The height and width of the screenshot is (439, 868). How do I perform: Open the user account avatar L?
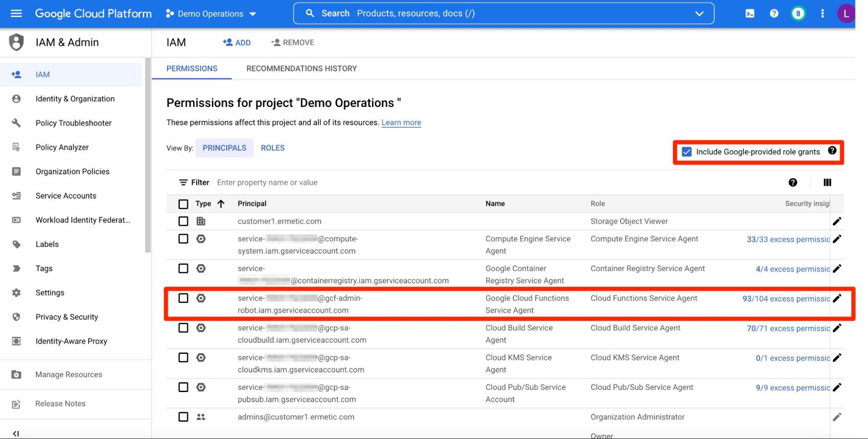coord(845,13)
